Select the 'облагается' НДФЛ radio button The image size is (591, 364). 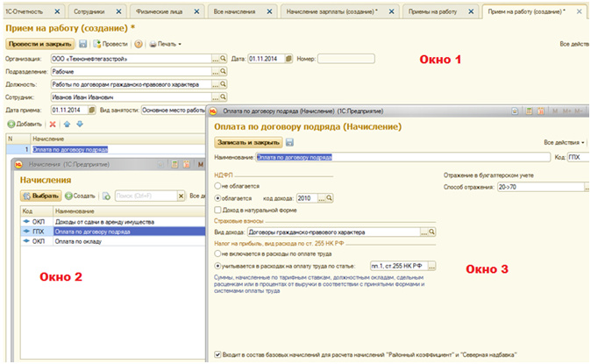pyautogui.click(x=217, y=198)
